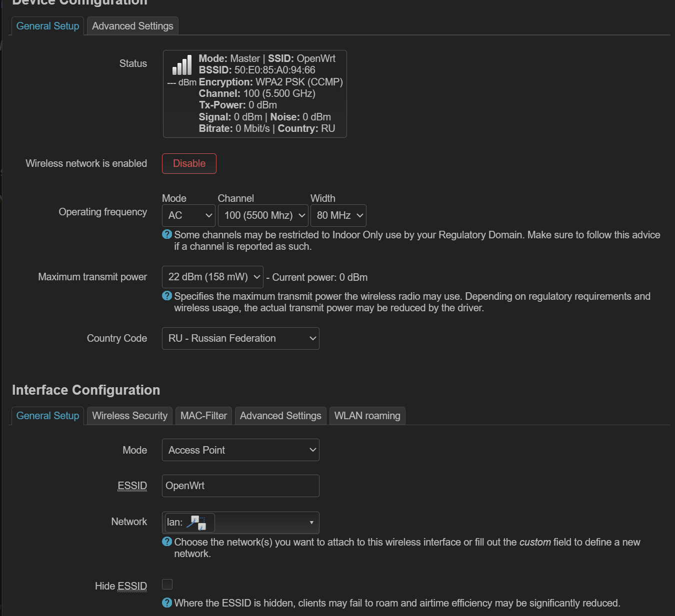Click the lan network interface icon
Screen dimensions: 675x616
(x=196, y=523)
